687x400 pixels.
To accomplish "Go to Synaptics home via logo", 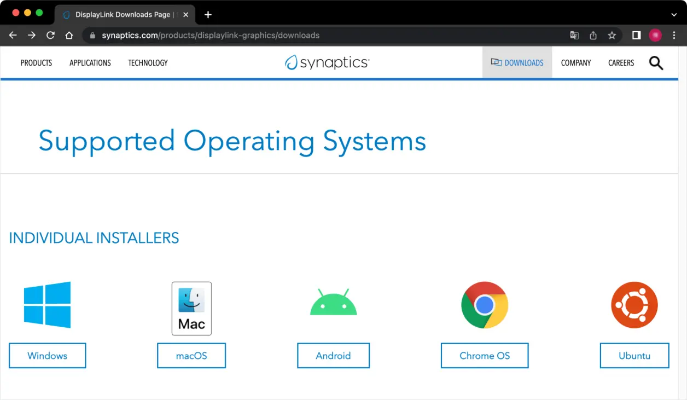I will coord(327,63).
